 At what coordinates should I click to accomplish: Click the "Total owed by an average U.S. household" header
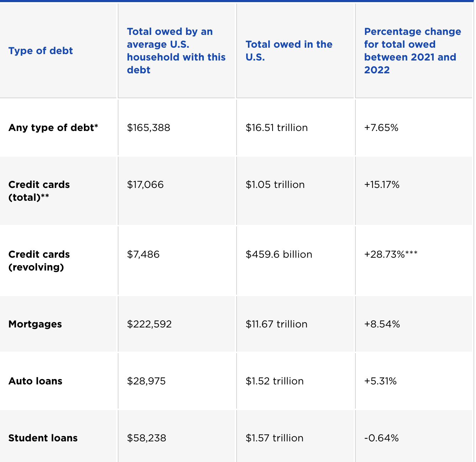(x=176, y=51)
